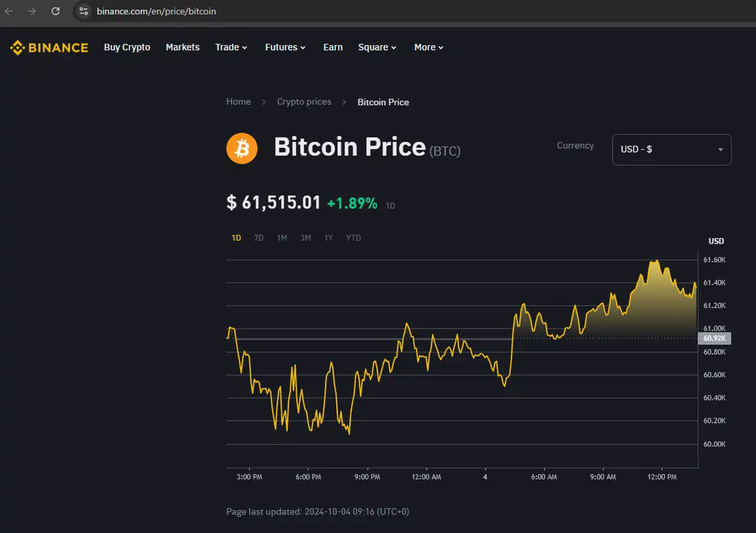756x533 pixels.
Task: Click the Binance logo icon
Action: point(17,47)
